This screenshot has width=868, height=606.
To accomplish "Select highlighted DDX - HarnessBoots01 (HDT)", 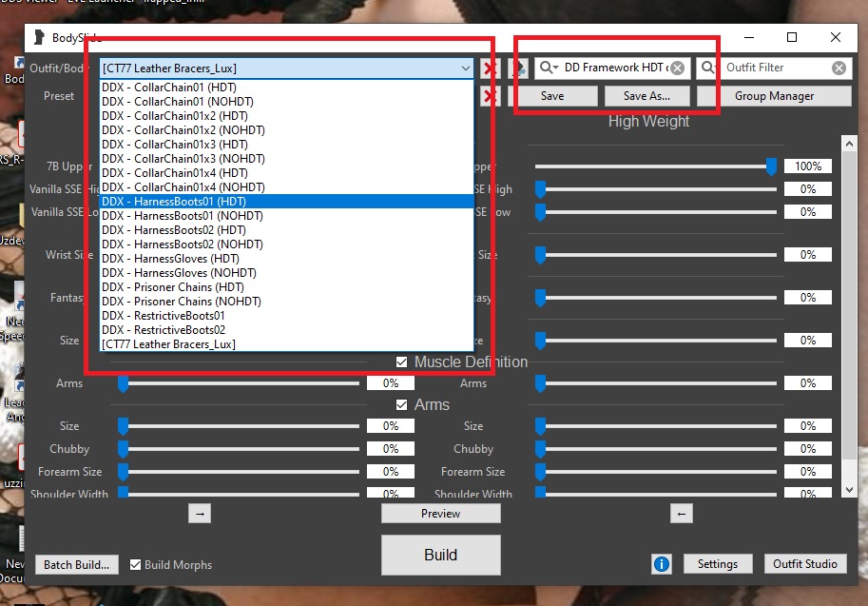I will click(x=287, y=202).
